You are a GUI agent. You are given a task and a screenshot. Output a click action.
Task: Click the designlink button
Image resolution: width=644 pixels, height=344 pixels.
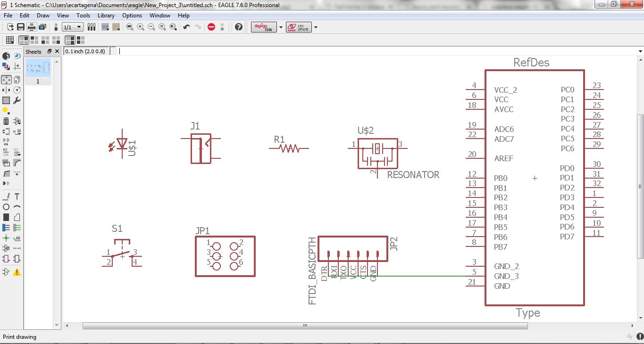[264, 27]
